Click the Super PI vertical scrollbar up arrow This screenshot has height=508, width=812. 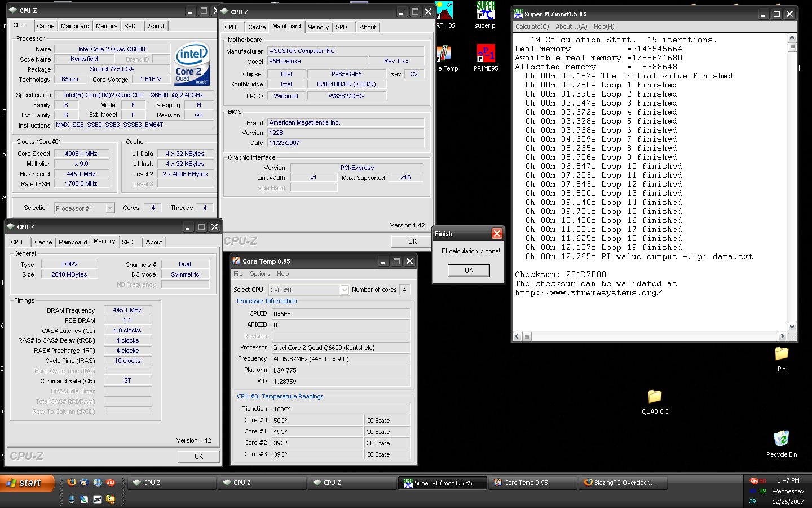pyautogui.click(x=792, y=38)
